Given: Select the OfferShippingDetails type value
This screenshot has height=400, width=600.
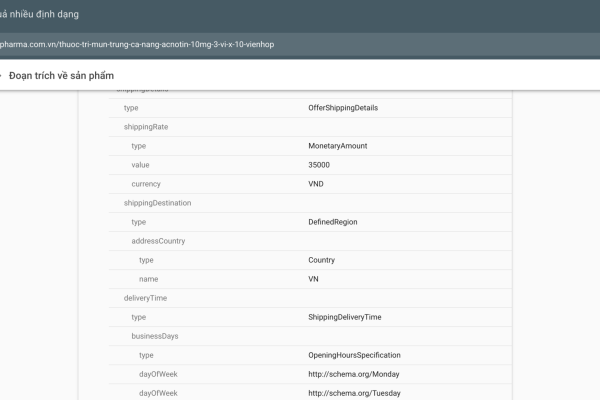Looking at the screenshot, I should coord(343,108).
